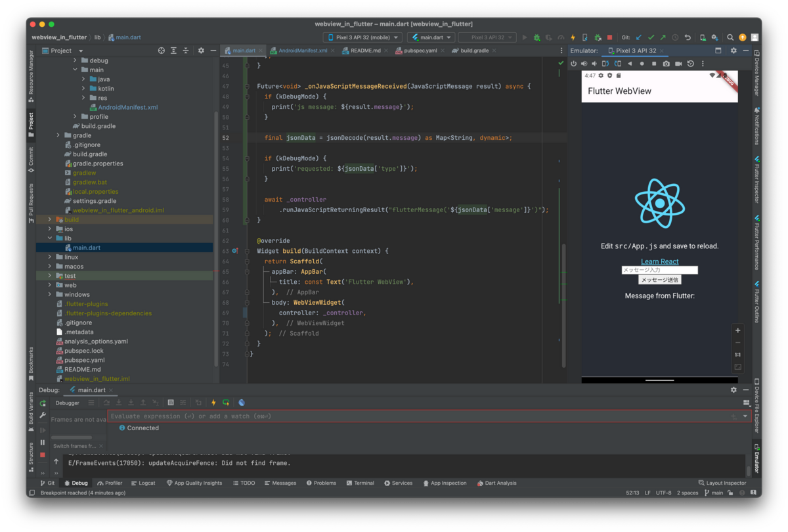788x532 pixels.
Task: Stop the running app with red square
Action: pyautogui.click(x=609, y=37)
